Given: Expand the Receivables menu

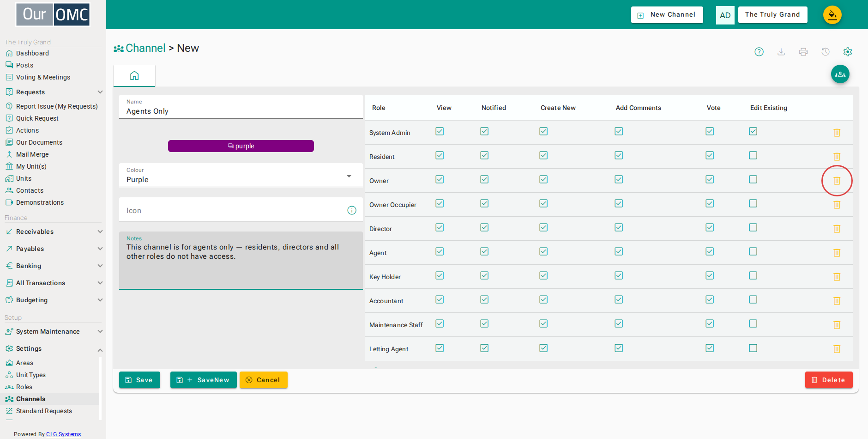Looking at the screenshot, I should coord(53,232).
